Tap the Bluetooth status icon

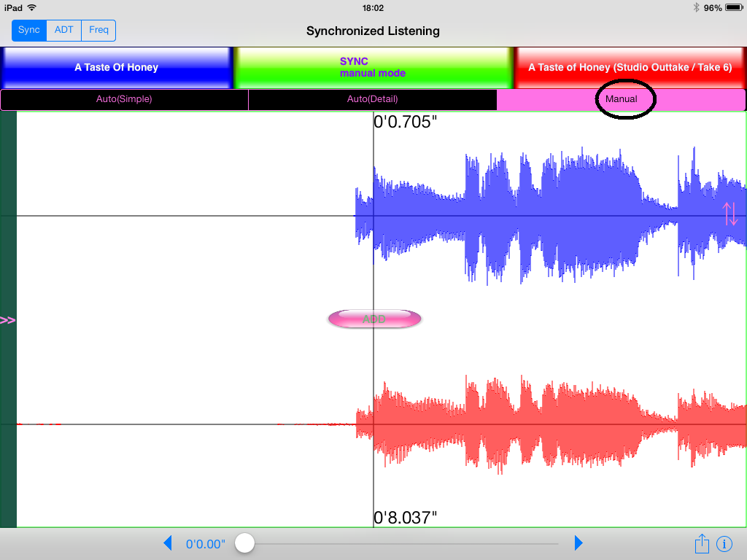pos(696,7)
